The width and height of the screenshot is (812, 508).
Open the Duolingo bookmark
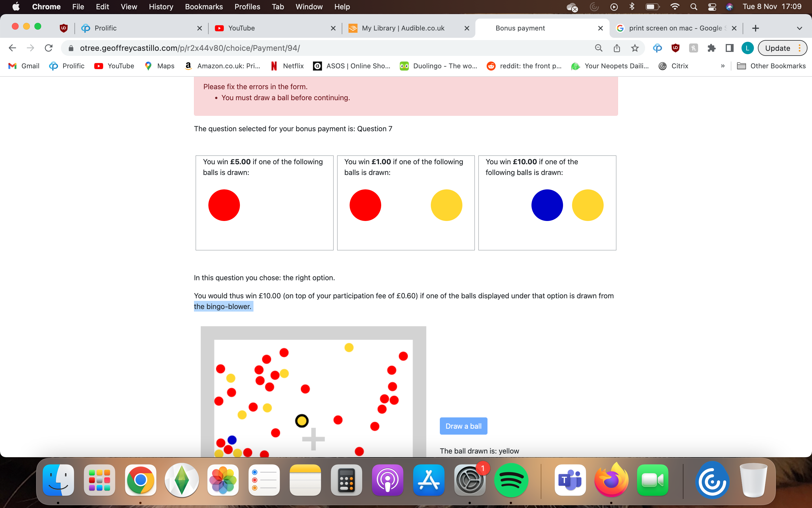(x=438, y=66)
